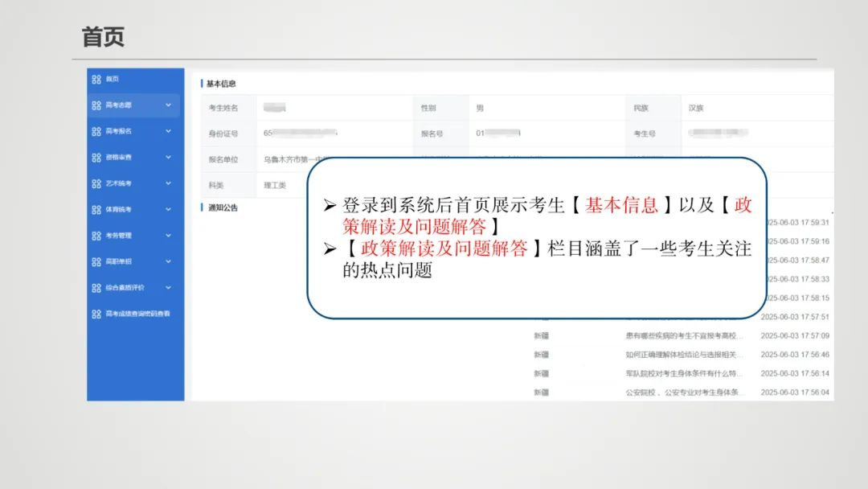Expand the 资格审查 submenu

[169, 158]
